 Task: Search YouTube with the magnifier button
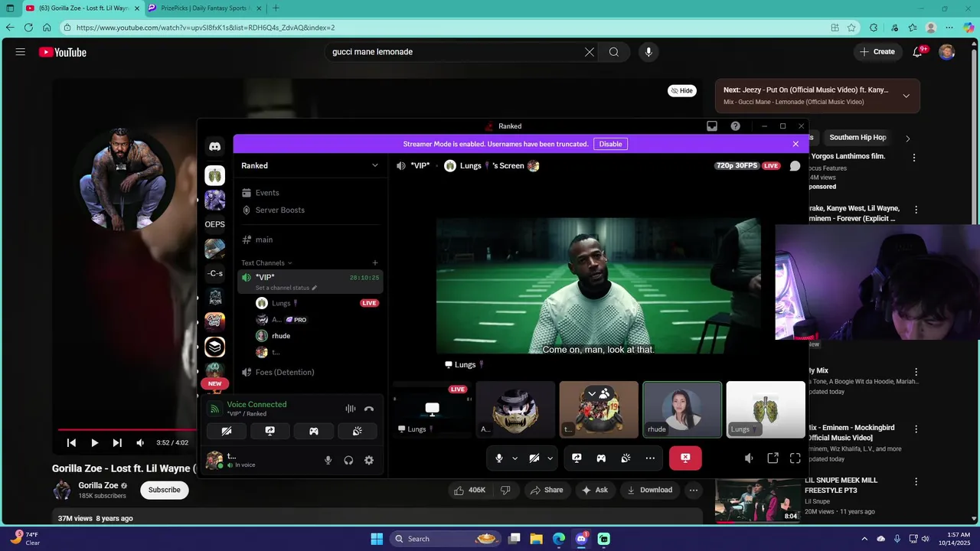(614, 52)
